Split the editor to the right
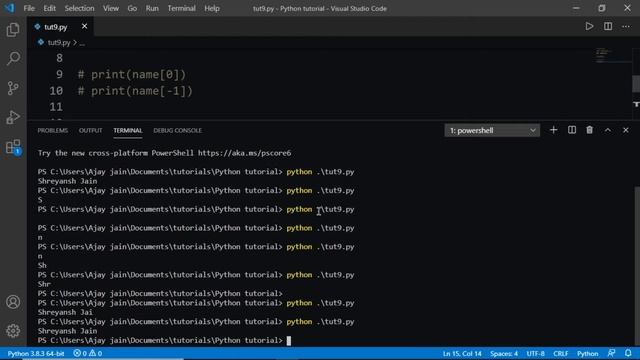 [x=608, y=27]
